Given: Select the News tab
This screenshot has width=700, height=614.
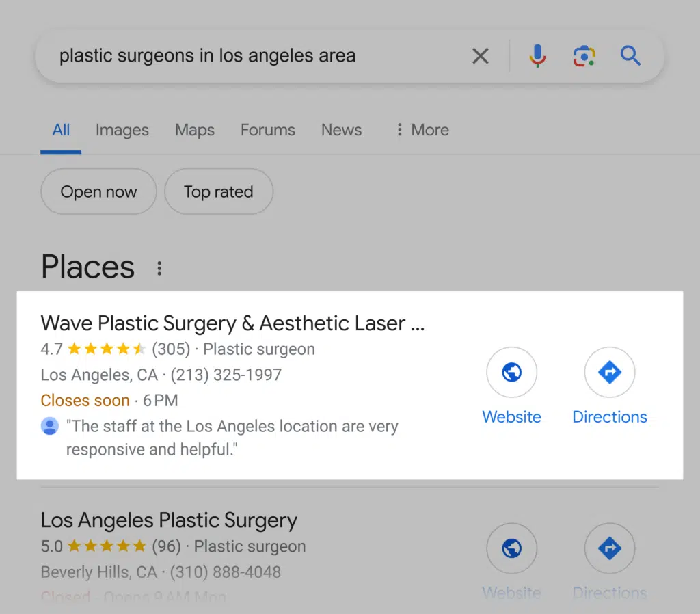Looking at the screenshot, I should (342, 130).
